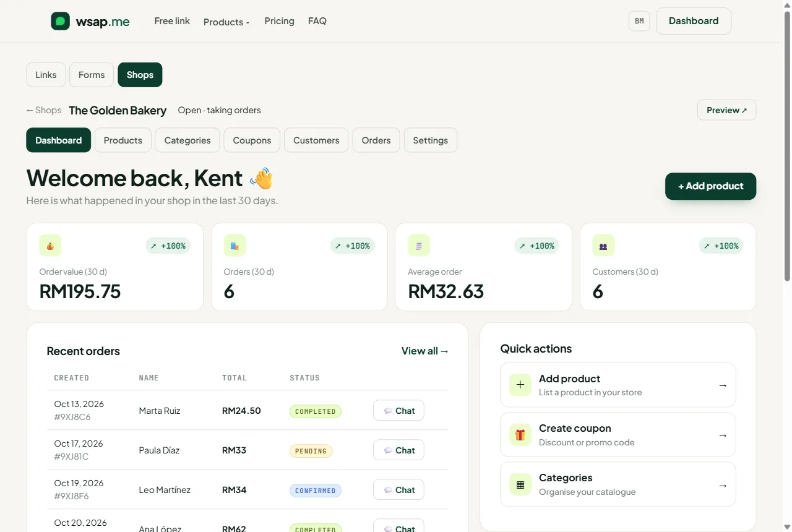Switch to the Coupons tab
The height and width of the screenshot is (532, 792).
[x=252, y=140]
